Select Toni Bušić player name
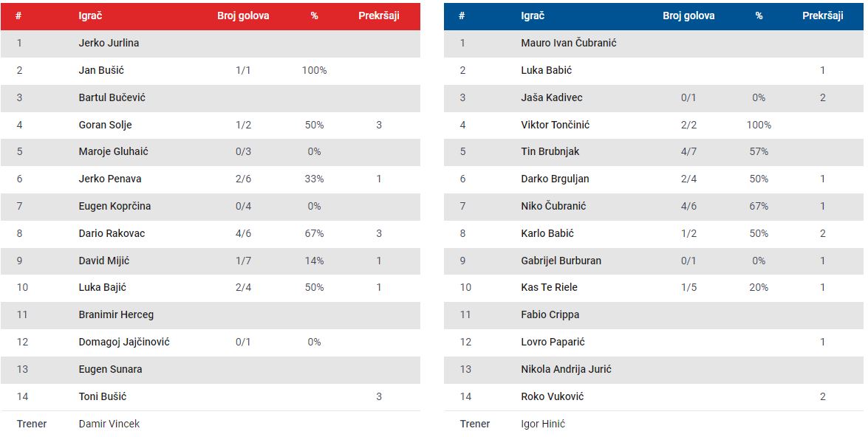Viewport: 868px width, 437px height. (103, 396)
